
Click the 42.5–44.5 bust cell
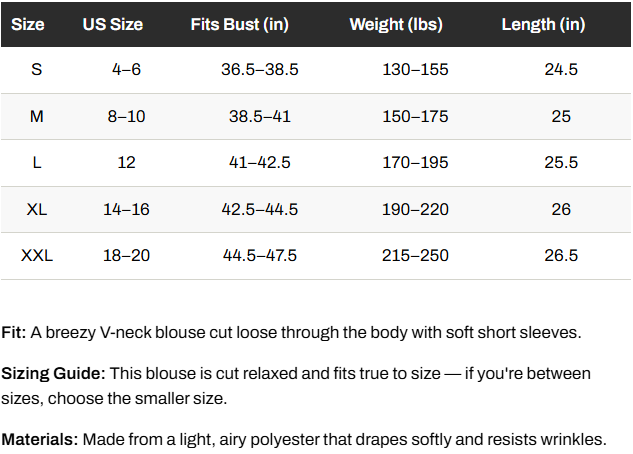(x=260, y=209)
